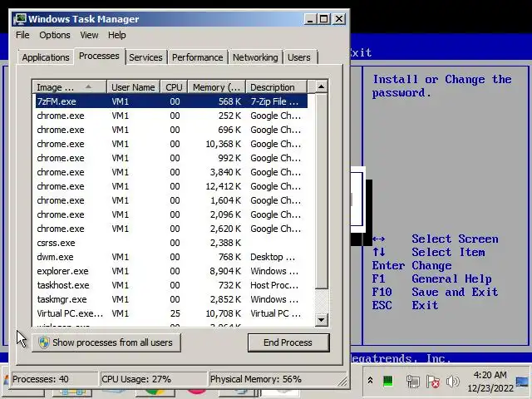532x399 pixels.
Task: Click the shield icon on Show processes button
Action: pos(44,342)
